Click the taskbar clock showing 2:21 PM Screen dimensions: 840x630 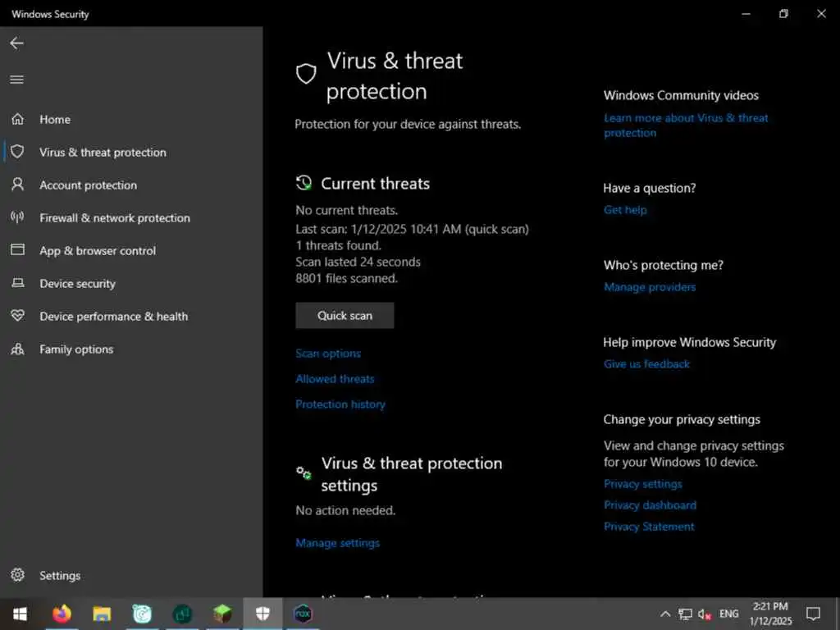770,614
